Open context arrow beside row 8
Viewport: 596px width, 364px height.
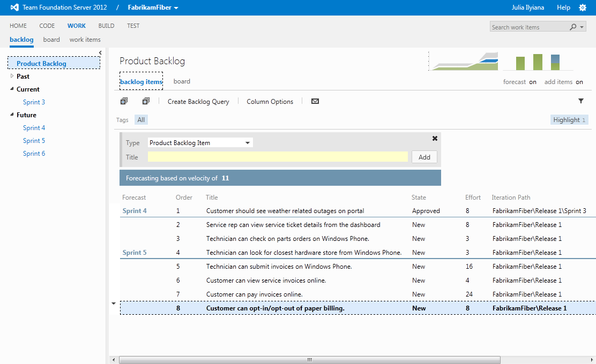click(114, 304)
